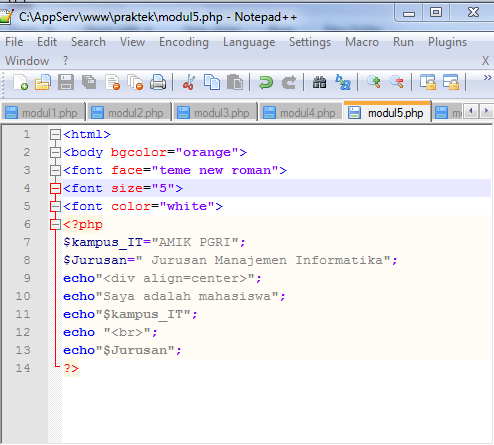Close the current document with the Close icon
The height and width of the screenshot is (445, 494).
[x=112, y=82]
